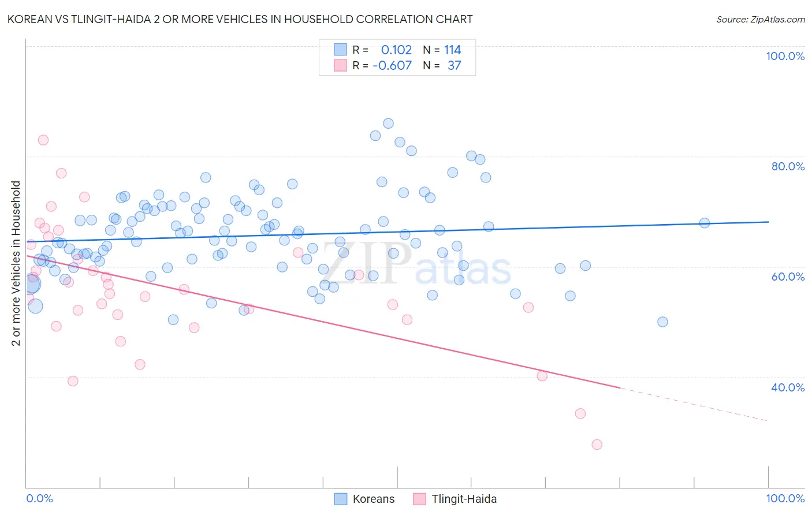Click the 60.0% y-axis label

788,277
